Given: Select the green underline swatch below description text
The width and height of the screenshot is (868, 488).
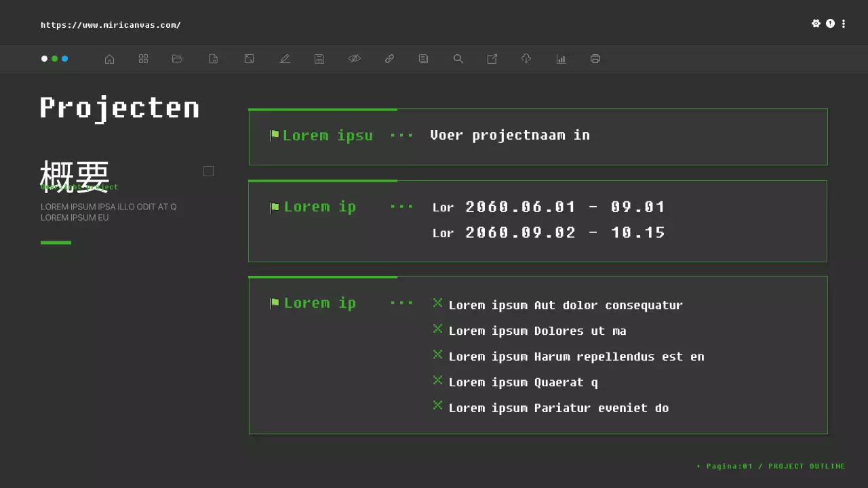Looking at the screenshot, I should pos(56,242).
